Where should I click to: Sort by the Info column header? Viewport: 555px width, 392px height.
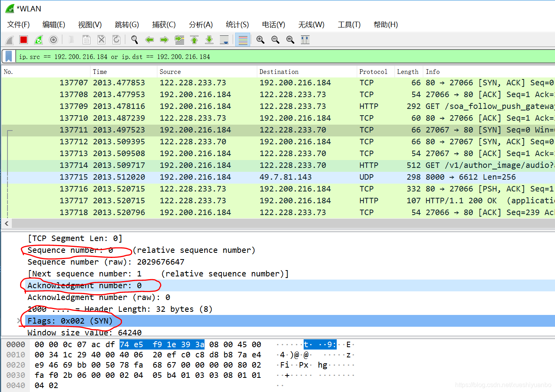[489, 72]
